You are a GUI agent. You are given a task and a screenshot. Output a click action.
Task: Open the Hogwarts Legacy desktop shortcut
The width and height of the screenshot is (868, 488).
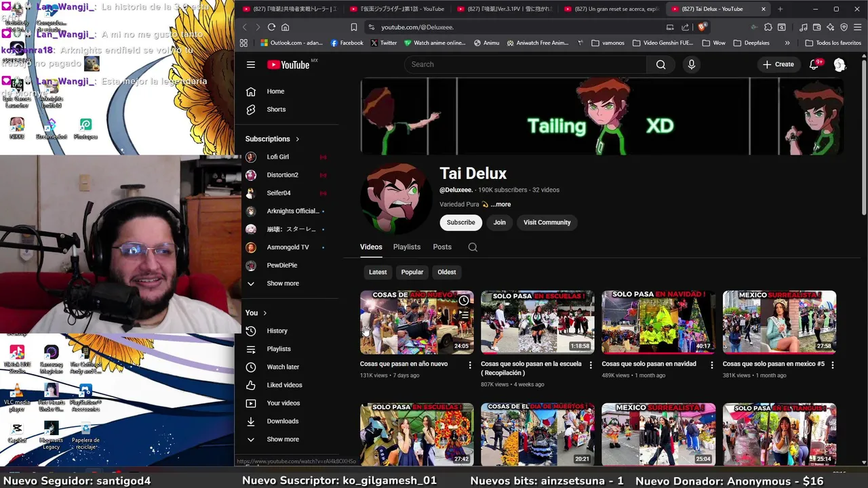[51, 435]
